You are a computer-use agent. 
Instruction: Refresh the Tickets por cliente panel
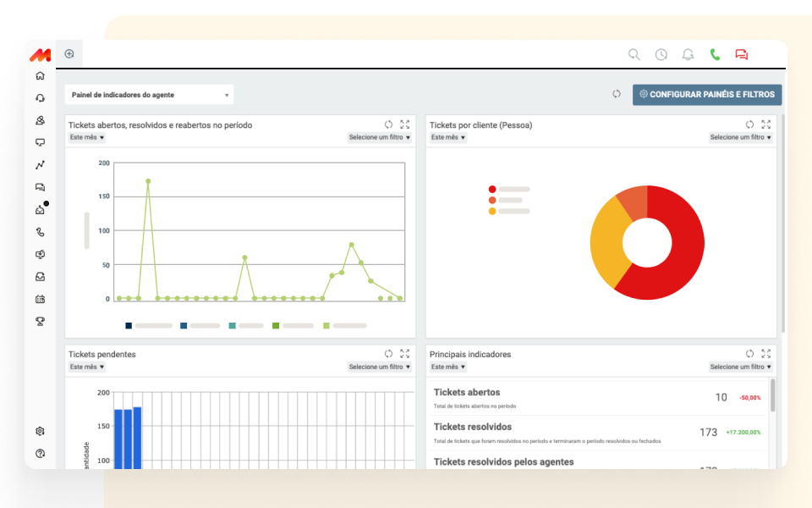[x=749, y=124]
